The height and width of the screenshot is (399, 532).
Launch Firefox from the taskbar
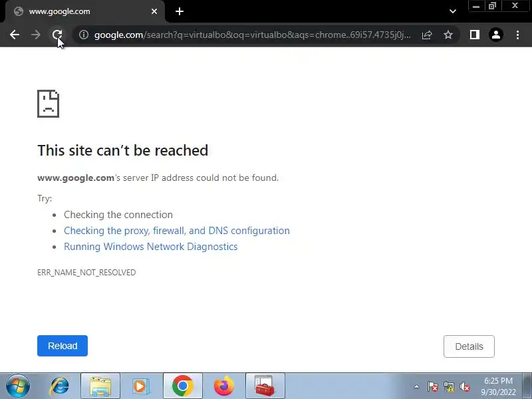point(224,386)
